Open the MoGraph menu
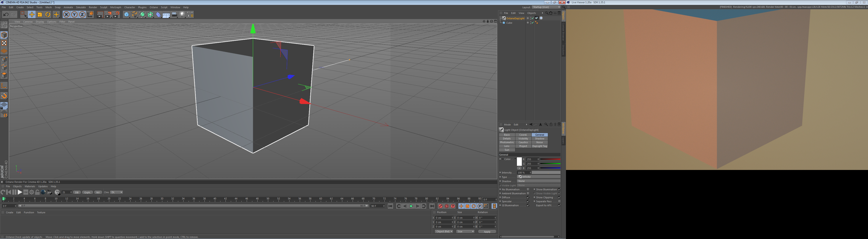 point(116,7)
